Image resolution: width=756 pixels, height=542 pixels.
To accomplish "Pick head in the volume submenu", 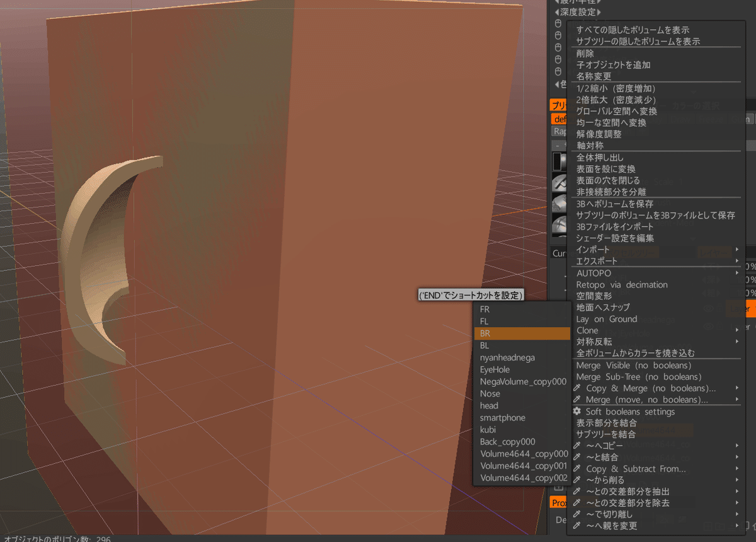I will (489, 405).
